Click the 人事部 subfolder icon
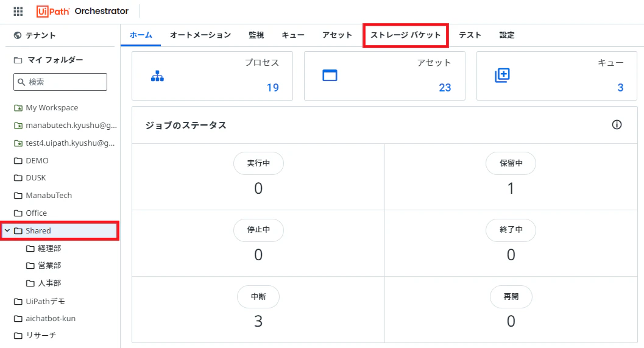This screenshot has width=644, height=348. [30, 283]
